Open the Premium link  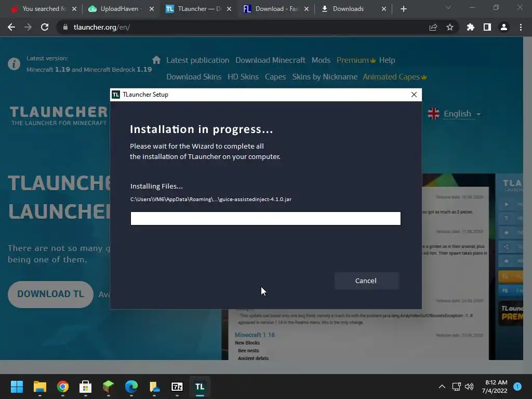[x=356, y=60]
